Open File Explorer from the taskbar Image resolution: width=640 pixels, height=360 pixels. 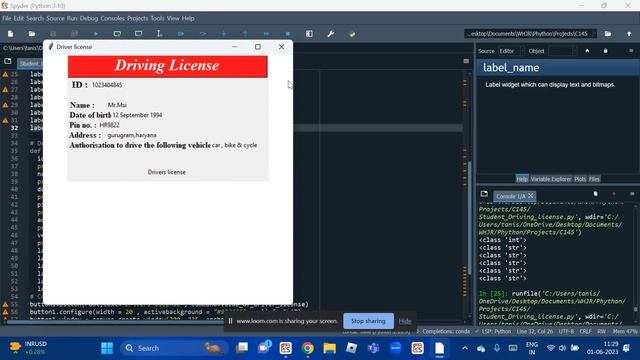(330, 348)
